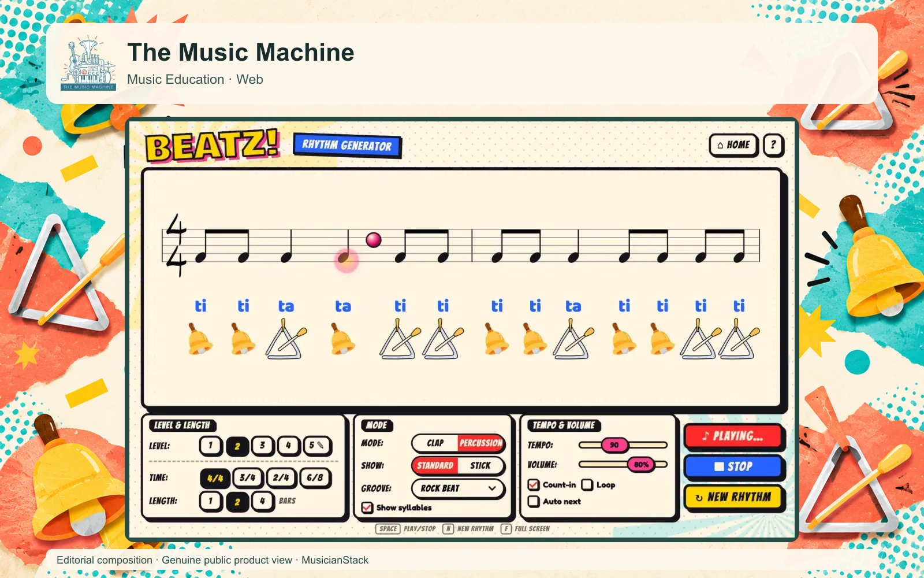Open the Rock Beat groove dropdown
Screen dimensions: 924x578
click(x=458, y=488)
